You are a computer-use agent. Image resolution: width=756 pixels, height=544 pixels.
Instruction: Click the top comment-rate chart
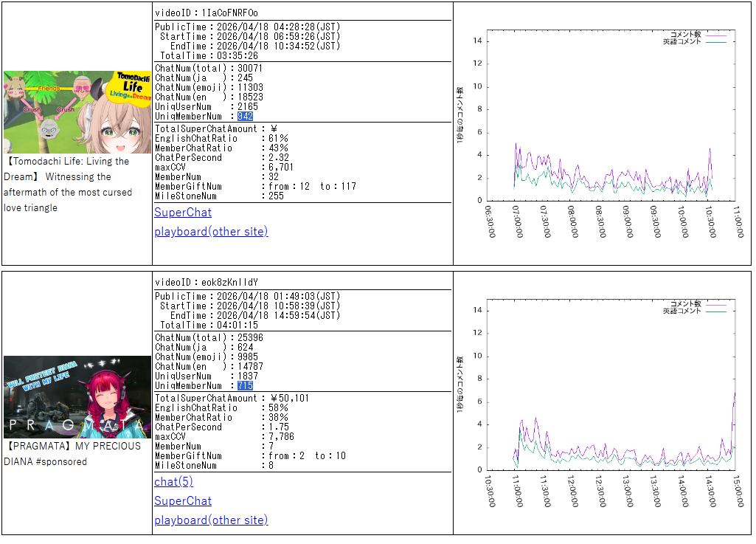coord(602,134)
